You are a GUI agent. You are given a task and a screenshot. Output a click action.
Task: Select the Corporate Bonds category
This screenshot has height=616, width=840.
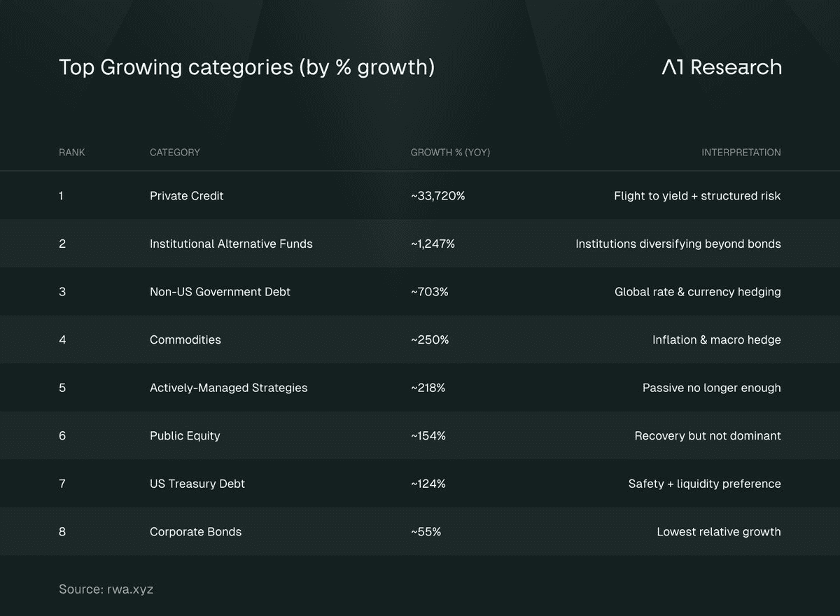(x=196, y=531)
